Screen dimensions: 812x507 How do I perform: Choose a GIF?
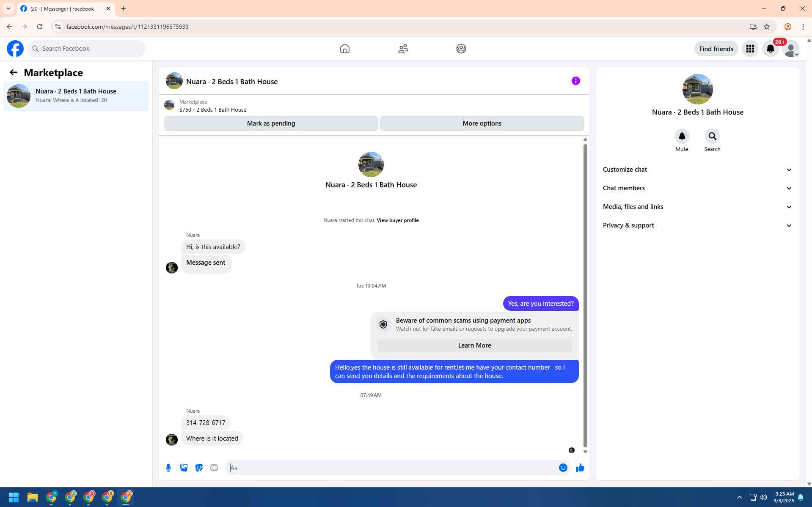214,468
